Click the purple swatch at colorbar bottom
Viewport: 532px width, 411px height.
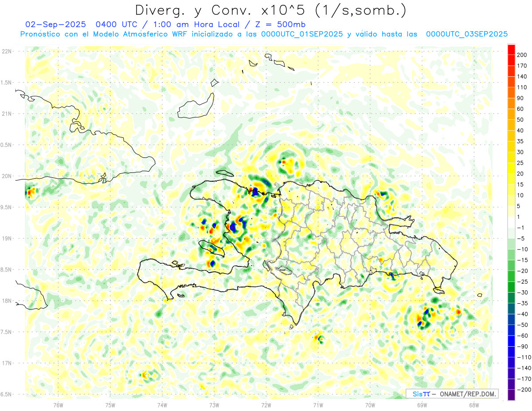point(511,395)
